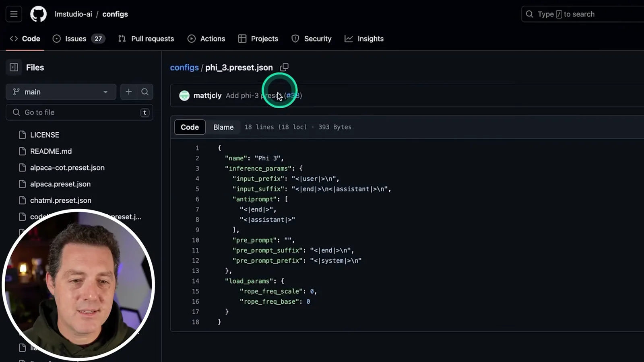The image size is (644, 362).
Task: Copy file path icon next to phi_3.preset.json
Action: point(284,67)
